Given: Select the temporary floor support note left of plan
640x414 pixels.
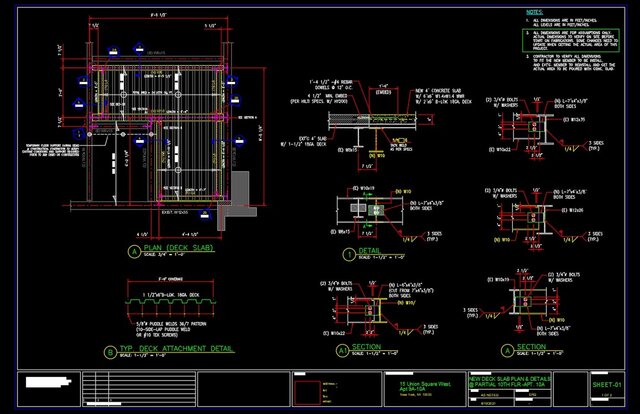Looking at the screenshot, I should pyautogui.click(x=53, y=150).
